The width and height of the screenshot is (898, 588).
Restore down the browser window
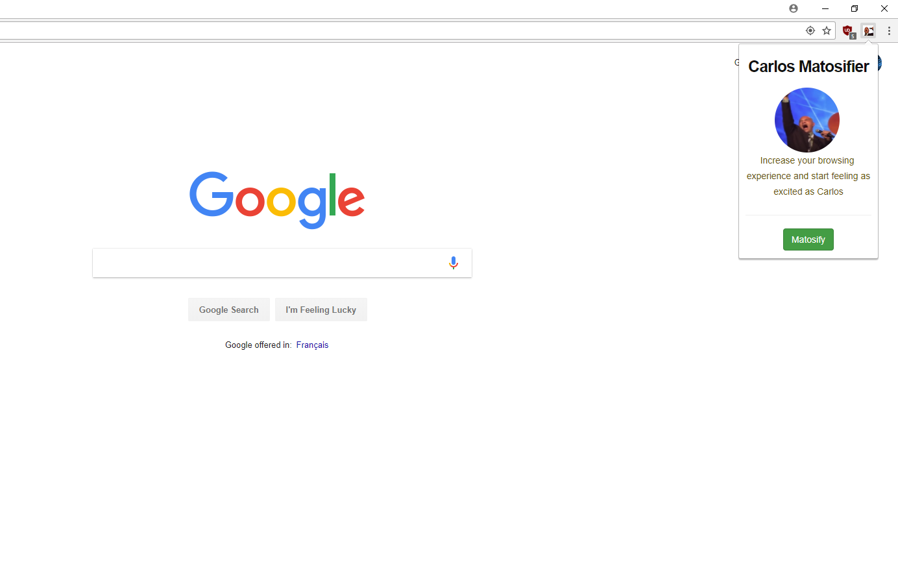click(855, 8)
